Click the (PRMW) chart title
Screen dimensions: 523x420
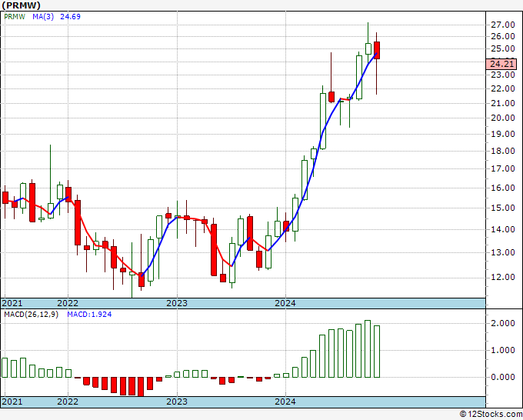pos(21,5)
